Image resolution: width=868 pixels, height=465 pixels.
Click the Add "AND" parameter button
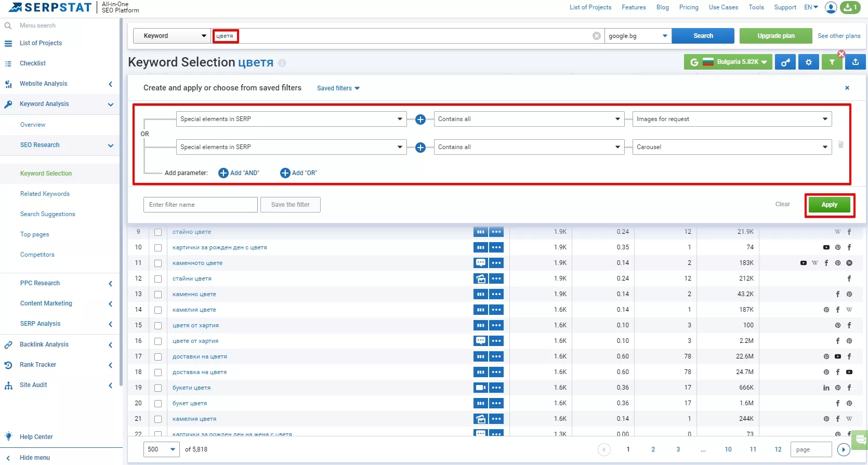pos(239,173)
